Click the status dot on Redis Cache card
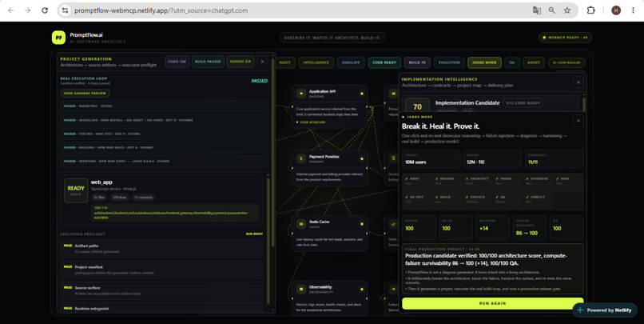 362,224
